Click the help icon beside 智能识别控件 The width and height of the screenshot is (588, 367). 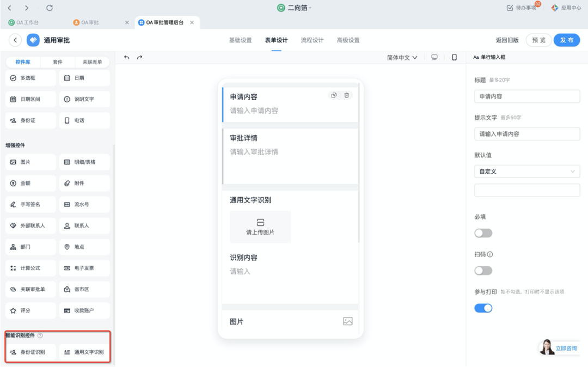click(40, 335)
